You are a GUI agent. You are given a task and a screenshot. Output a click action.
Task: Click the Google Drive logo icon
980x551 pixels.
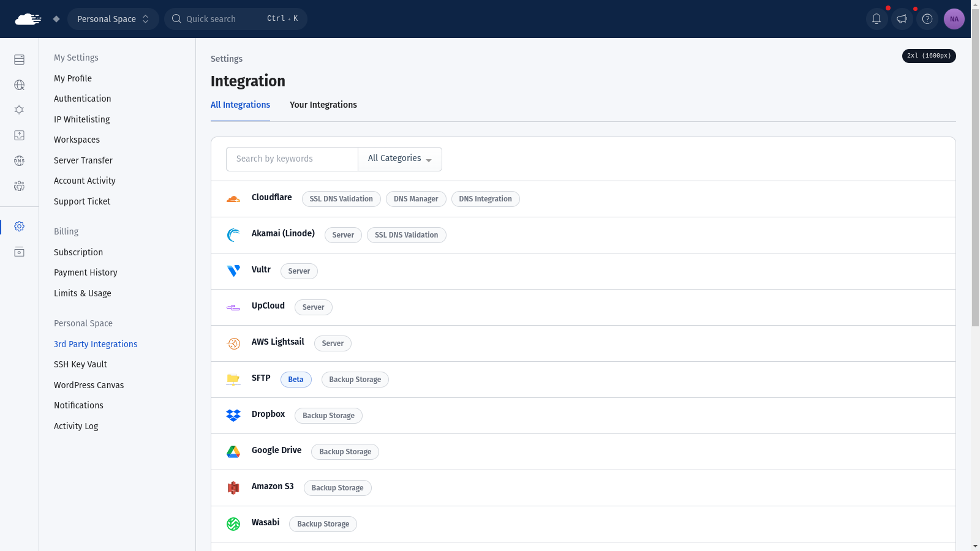[x=233, y=452]
